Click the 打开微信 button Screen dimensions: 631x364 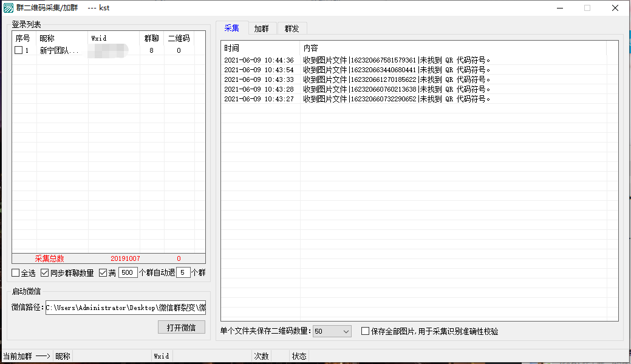pos(182,328)
